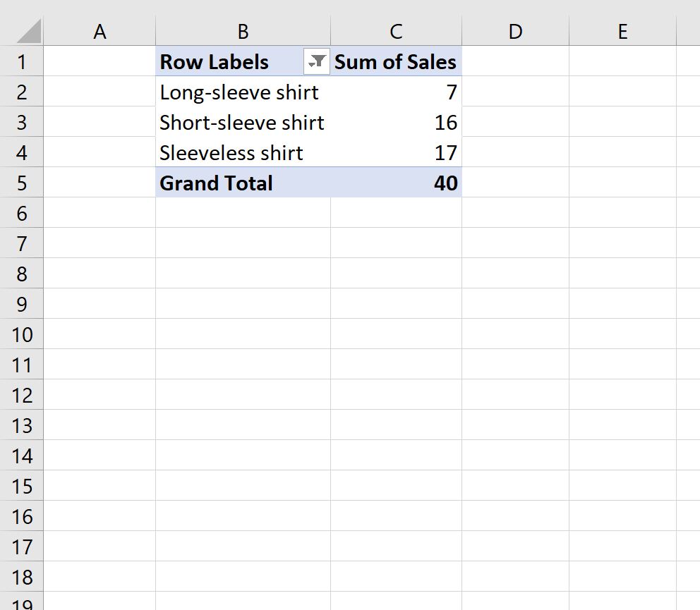Screen dimensions: 700x610
Task: Click the sales value 16
Action: click(x=396, y=122)
